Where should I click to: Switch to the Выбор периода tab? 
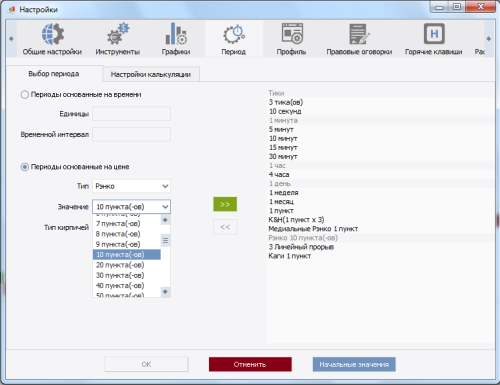coord(54,74)
